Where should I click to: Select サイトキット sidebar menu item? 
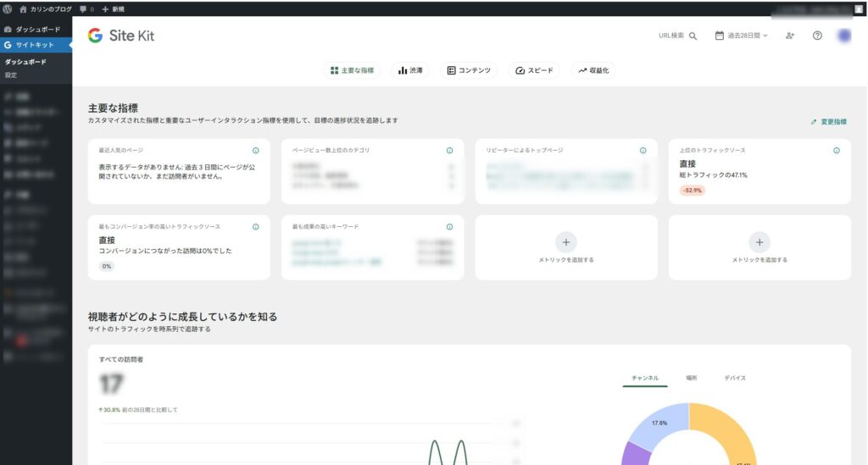(x=36, y=45)
